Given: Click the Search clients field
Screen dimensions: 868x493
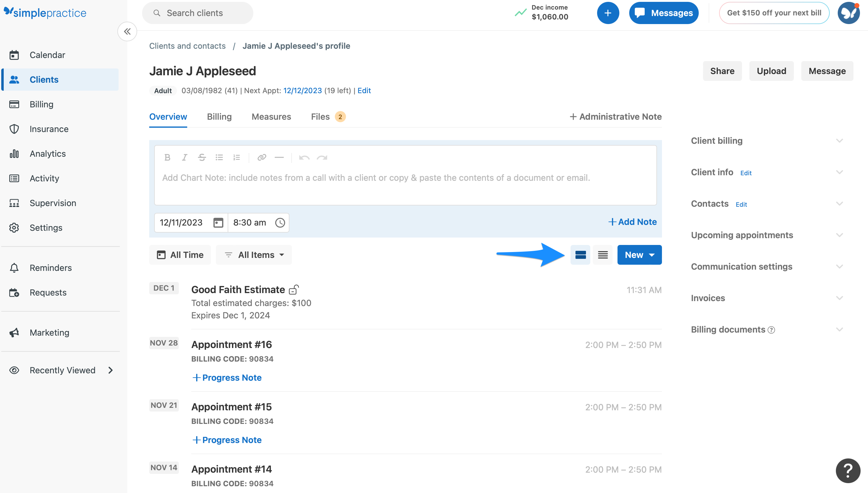Looking at the screenshot, I should pos(198,13).
